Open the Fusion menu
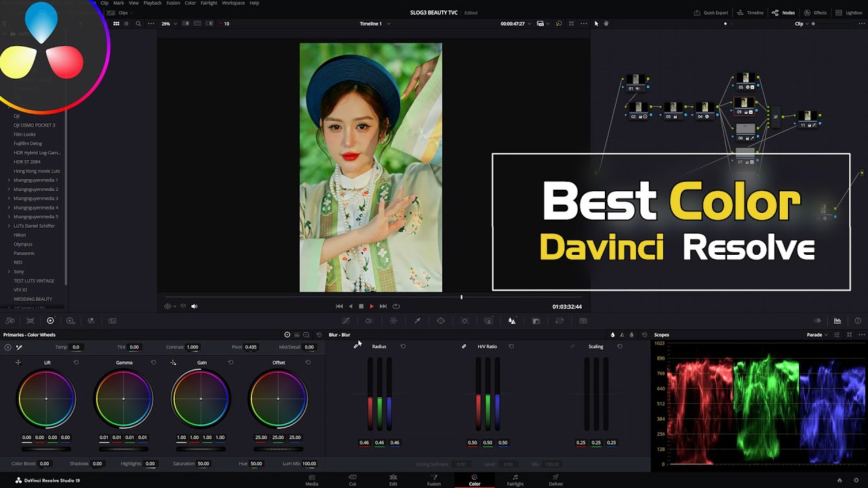 point(173,3)
